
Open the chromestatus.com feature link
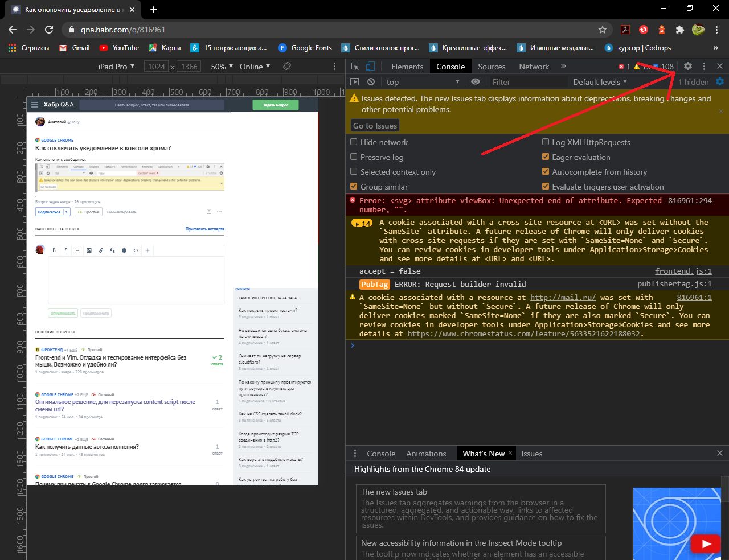524,334
